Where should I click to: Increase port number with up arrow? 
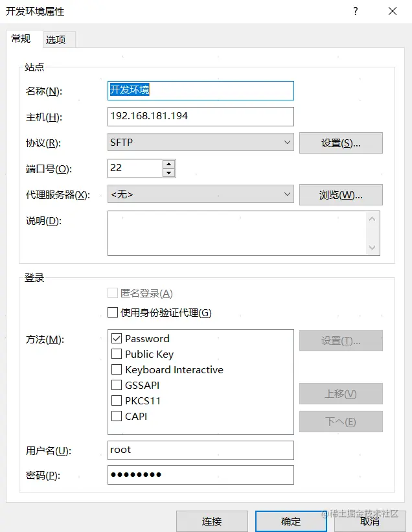click(x=168, y=164)
